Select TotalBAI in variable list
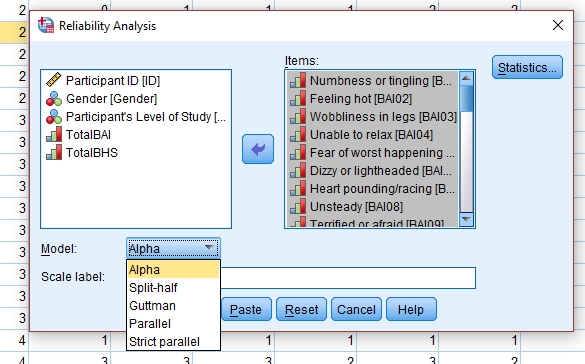 tap(136, 134)
